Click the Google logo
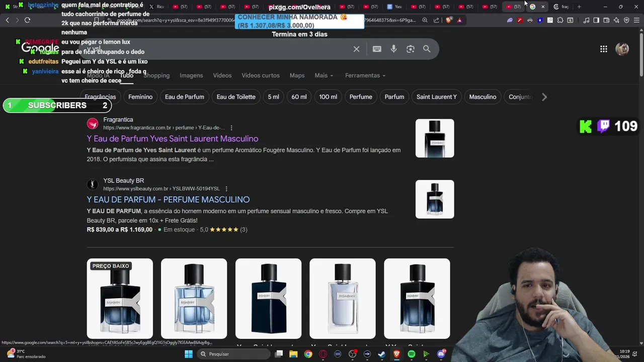Image resolution: width=644 pixels, height=362 pixels. [40, 48]
